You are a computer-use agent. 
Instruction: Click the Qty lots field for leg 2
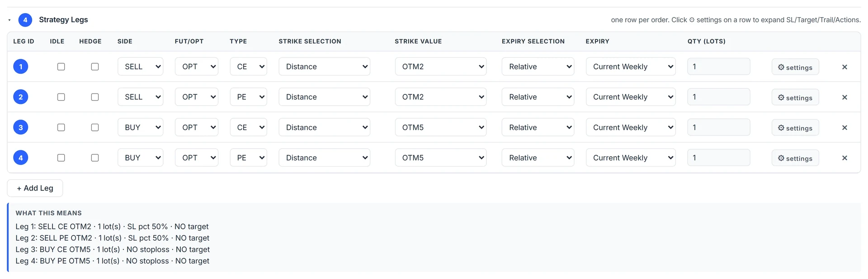pyautogui.click(x=719, y=97)
